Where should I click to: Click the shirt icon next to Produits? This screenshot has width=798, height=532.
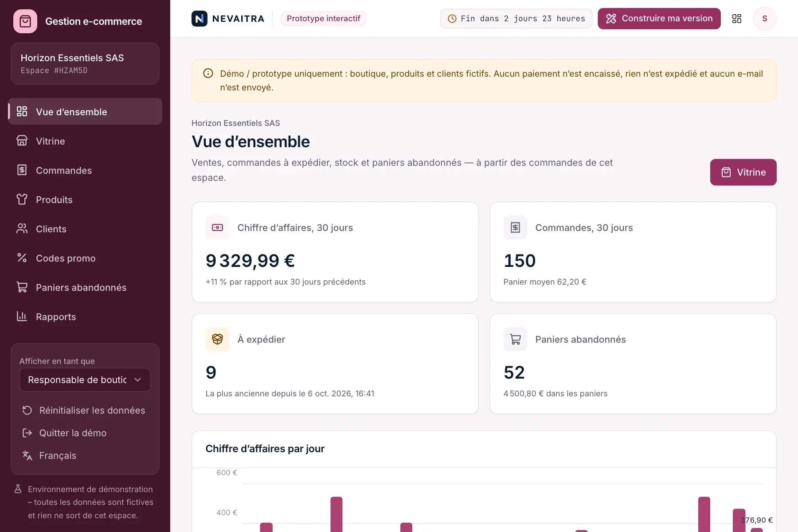click(22, 199)
